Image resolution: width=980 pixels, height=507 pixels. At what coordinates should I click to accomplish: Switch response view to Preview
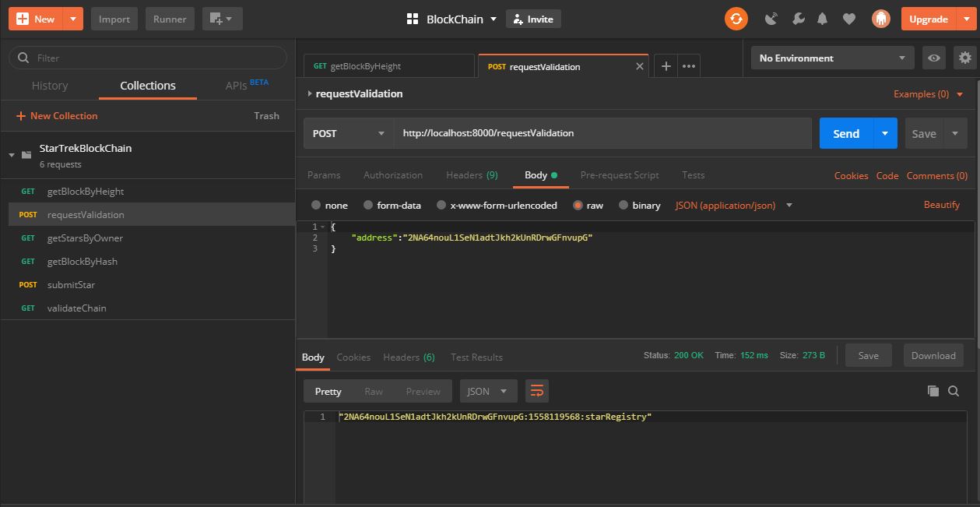tap(423, 391)
